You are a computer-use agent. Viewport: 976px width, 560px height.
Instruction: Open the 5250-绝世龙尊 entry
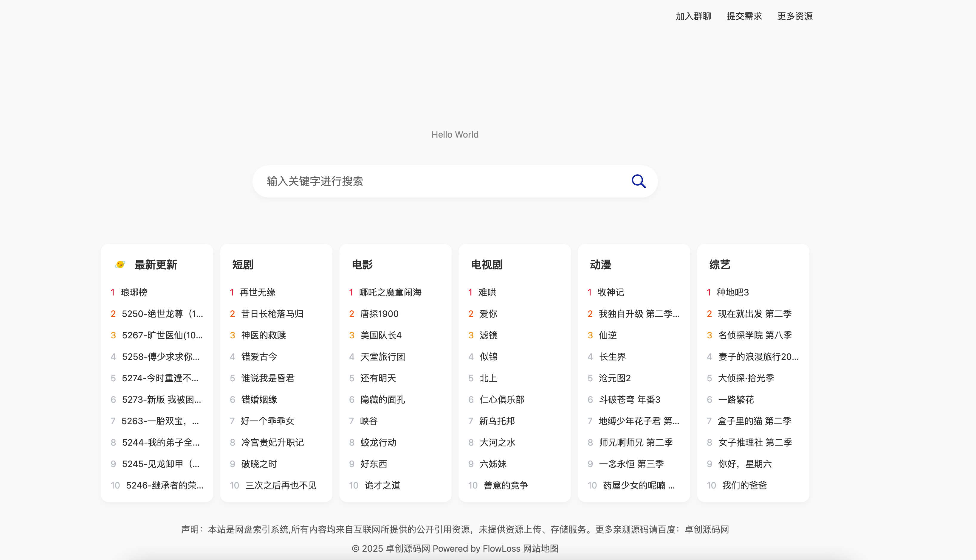(162, 314)
